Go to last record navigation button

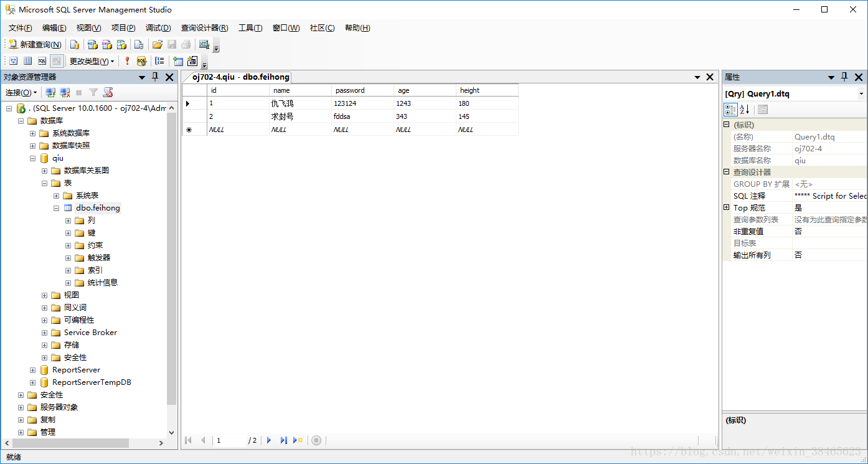284,440
